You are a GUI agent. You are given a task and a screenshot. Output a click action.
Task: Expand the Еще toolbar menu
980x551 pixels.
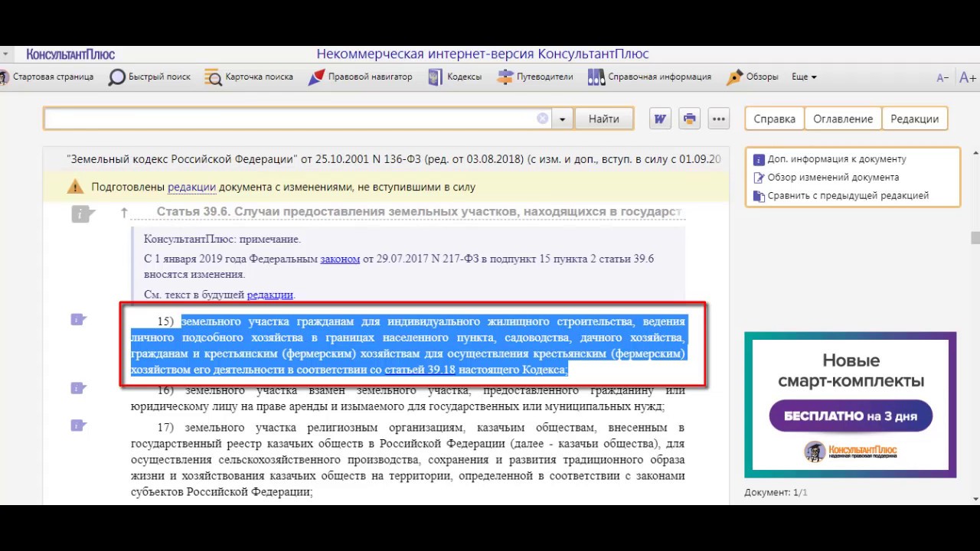click(x=804, y=77)
